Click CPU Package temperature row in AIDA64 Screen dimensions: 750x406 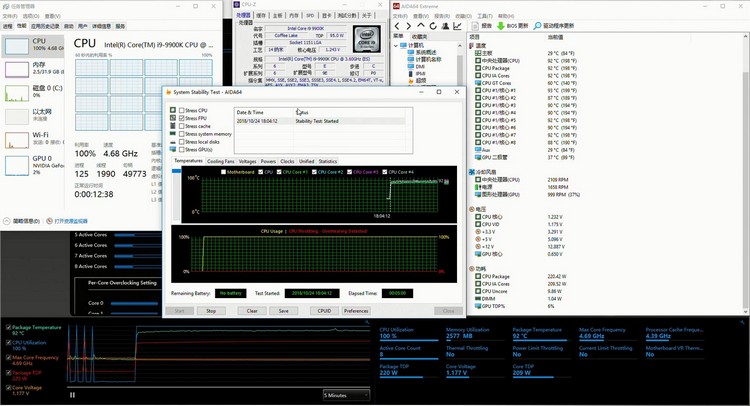coord(526,68)
